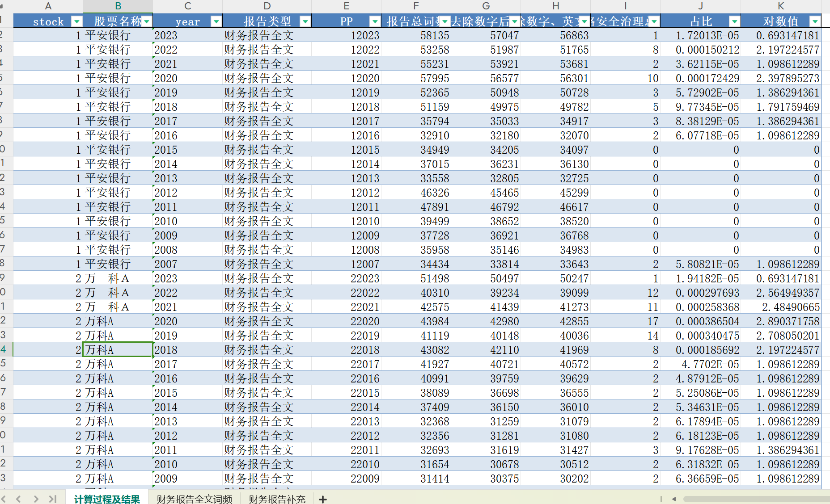Click the 对数值 header cell
The width and height of the screenshot is (830, 504).
(x=781, y=21)
